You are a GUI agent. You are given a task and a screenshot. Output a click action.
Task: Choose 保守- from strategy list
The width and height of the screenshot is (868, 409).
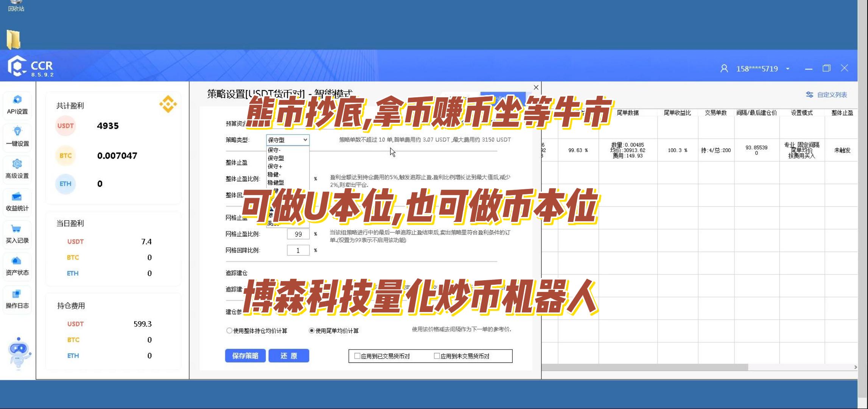coord(288,150)
